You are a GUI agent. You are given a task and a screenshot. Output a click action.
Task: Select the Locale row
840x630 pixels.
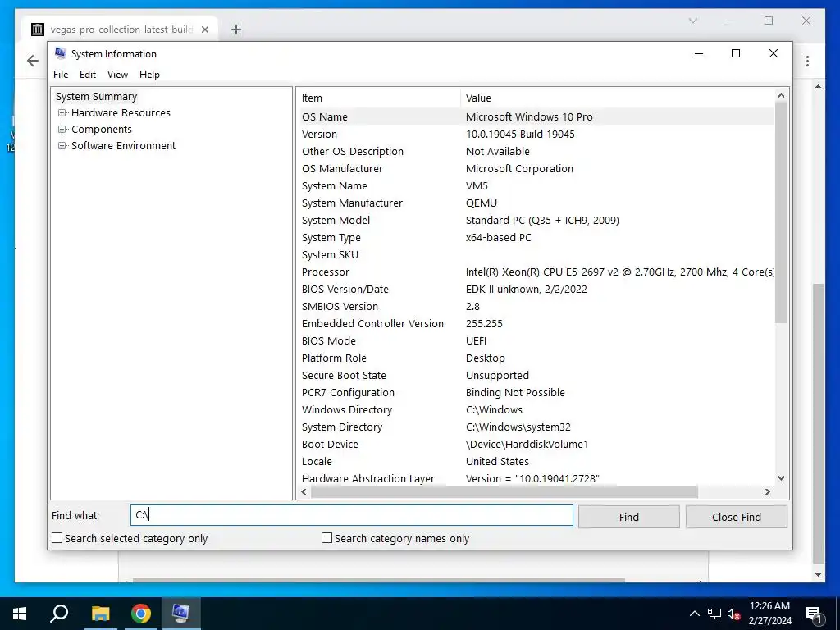pos(536,461)
